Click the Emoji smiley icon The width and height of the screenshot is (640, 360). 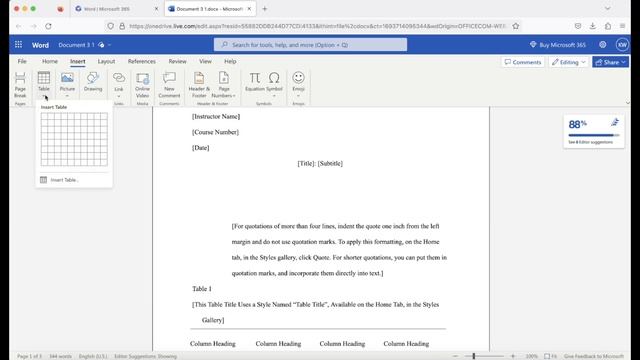point(298,78)
